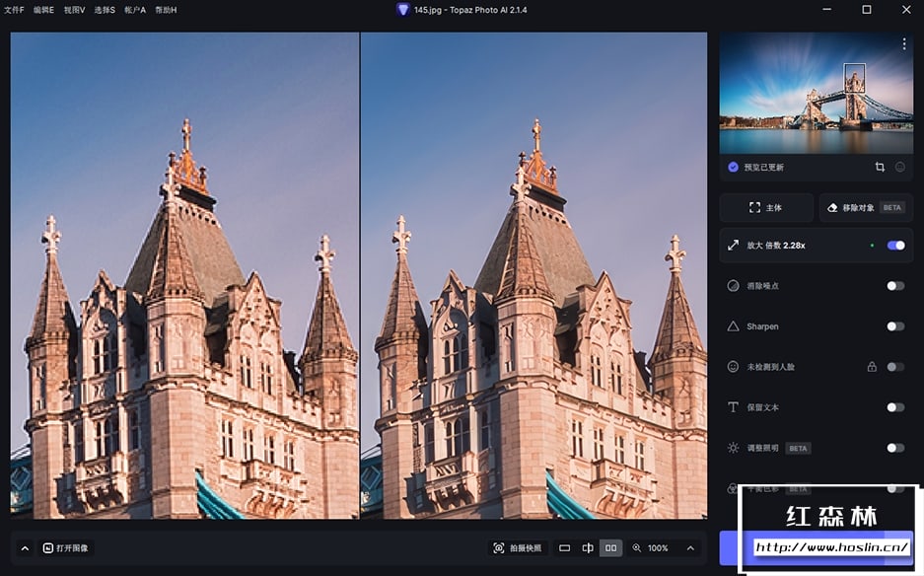Open the 选择S menu

(105, 10)
